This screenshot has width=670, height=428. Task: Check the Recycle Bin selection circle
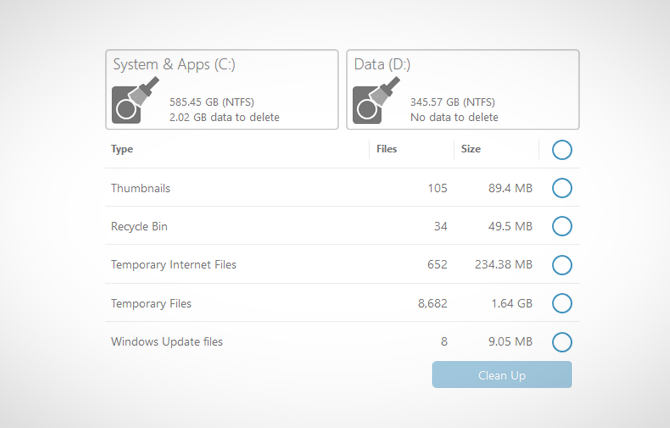coord(562,226)
